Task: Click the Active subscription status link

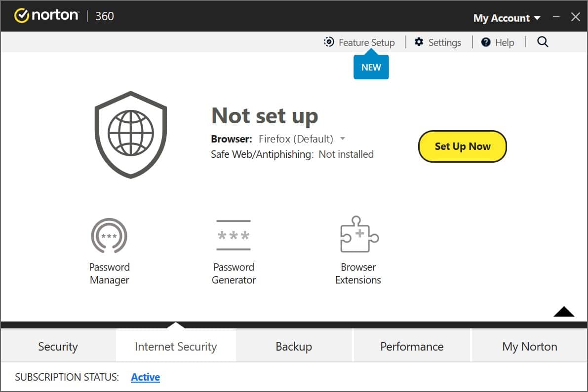Action: [146, 377]
